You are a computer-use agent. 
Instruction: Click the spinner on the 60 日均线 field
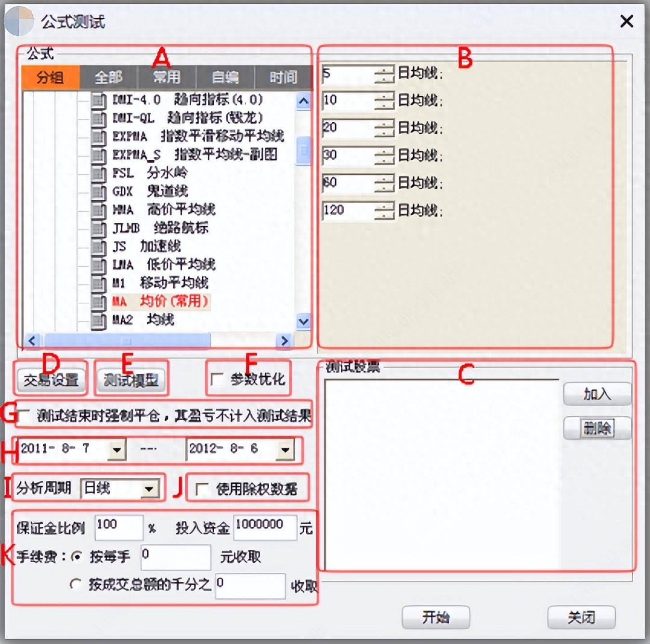[384, 183]
